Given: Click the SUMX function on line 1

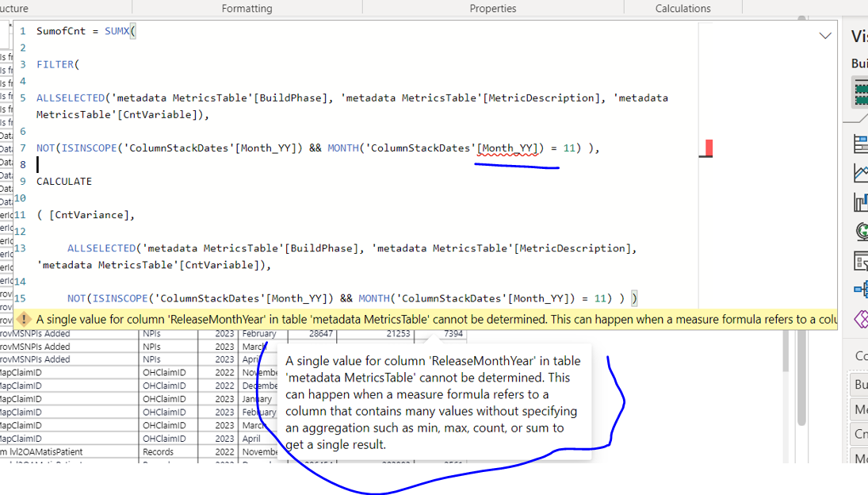Looking at the screenshot, I should click(x=117, y=31).
